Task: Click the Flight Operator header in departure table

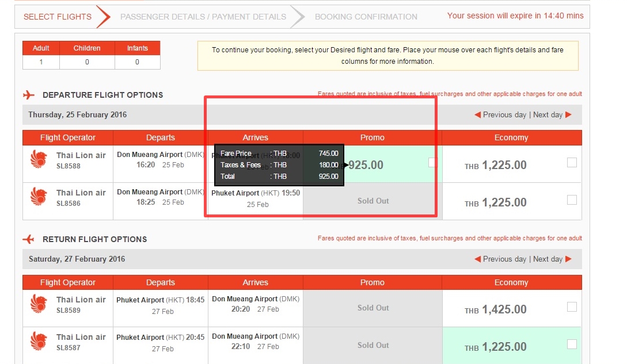Action: 67,137
